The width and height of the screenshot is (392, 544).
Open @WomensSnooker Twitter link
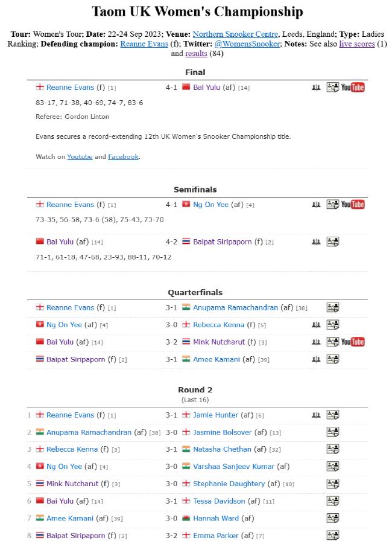pyautogui.click(x=247, y=43)
